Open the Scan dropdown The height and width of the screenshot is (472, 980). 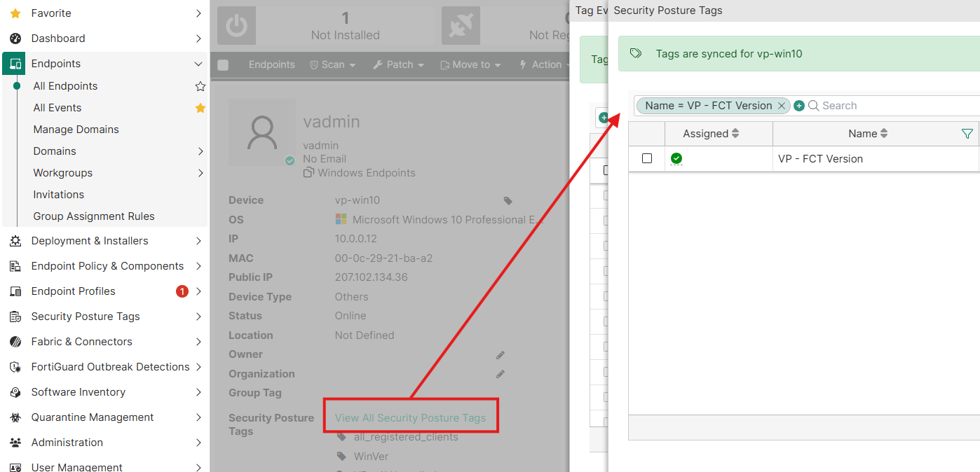(x=333, y=64)
